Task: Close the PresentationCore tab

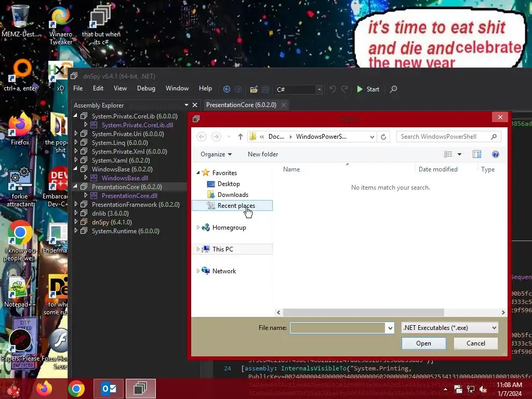Action: point(284,105)
